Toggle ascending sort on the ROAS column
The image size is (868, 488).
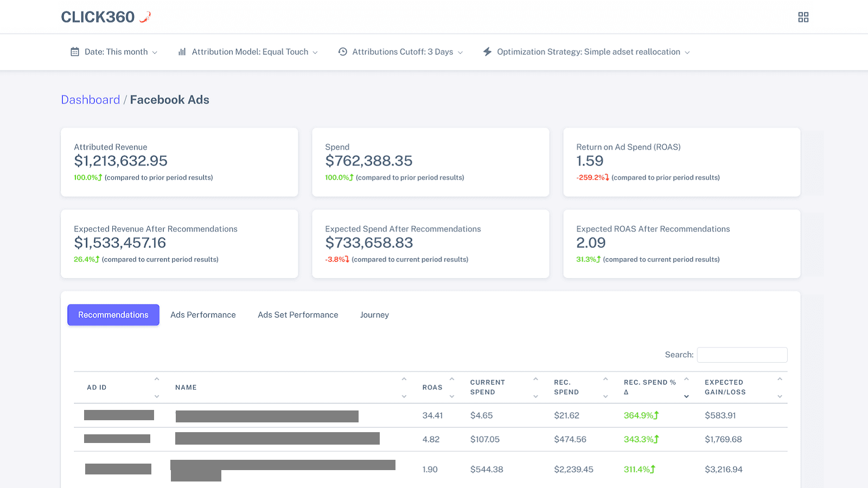[452, 379]
